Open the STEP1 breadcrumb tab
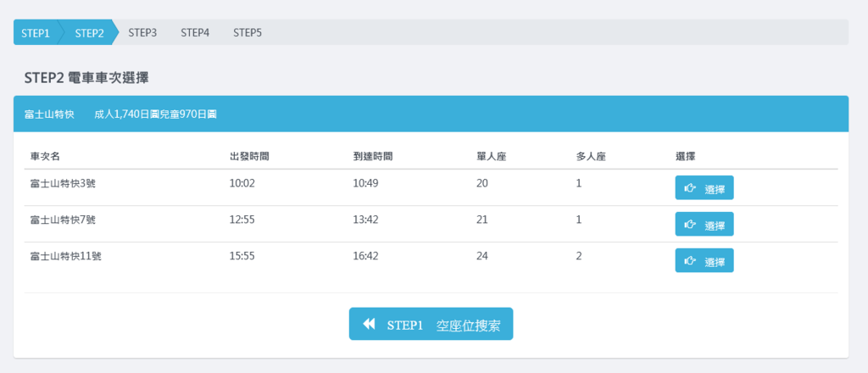The height and width of the screenshot is (373, 868). point(36,33)
